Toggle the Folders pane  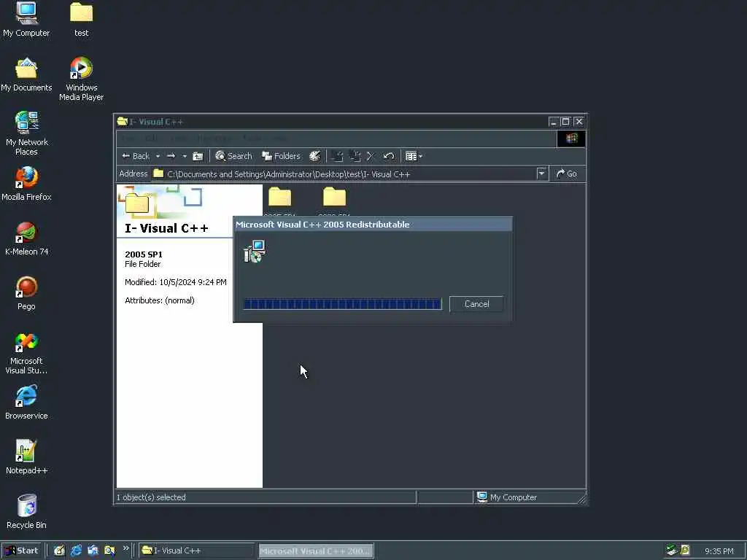coord(281,156)
